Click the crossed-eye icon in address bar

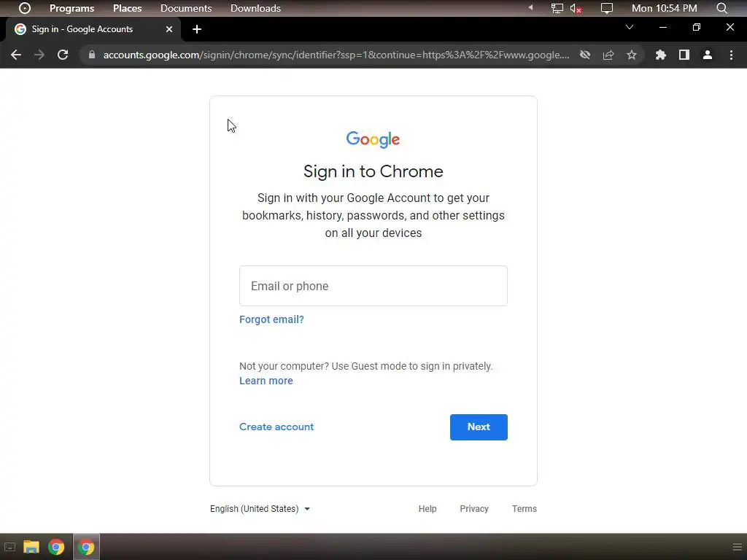(585, 55)
